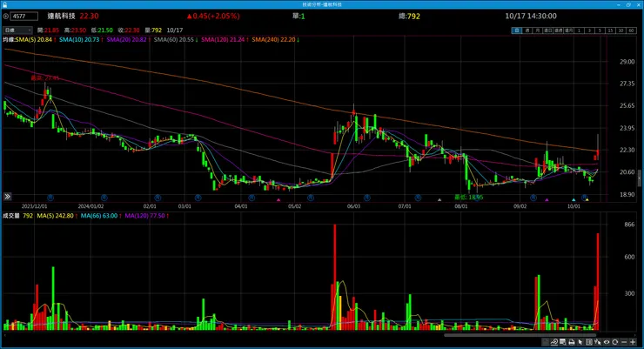Screen dimensions: 644x349
Task: Switch to the weekly (週) period tab
Action: (x=527, y=30)
